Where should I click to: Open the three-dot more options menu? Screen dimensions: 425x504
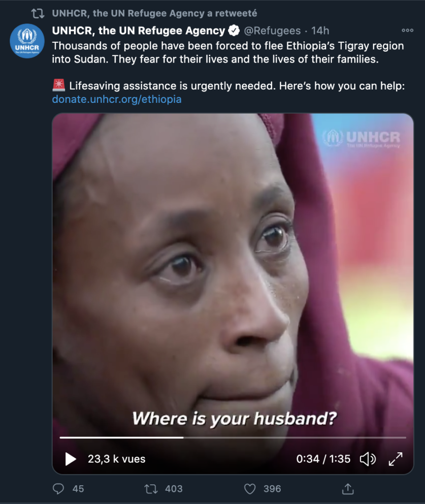[407, 30]
